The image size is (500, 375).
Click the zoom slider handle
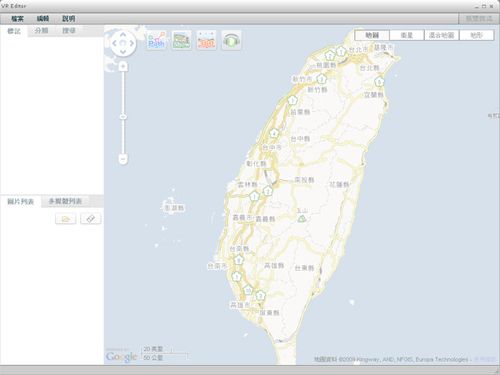123,117
